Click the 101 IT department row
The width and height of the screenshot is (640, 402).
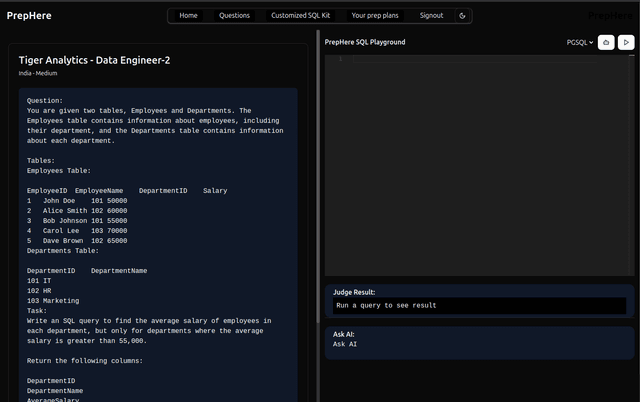click(39, 281)
